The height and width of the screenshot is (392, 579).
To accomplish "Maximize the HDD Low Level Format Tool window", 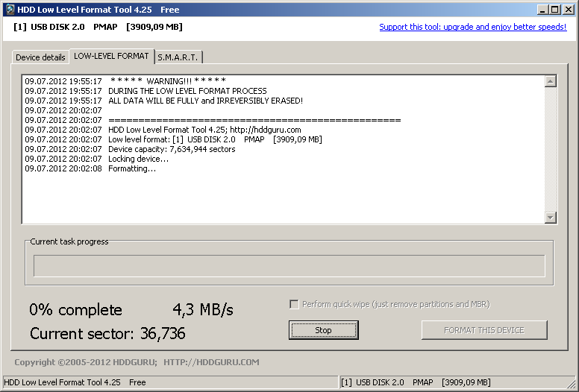I will tap(554, 10).
